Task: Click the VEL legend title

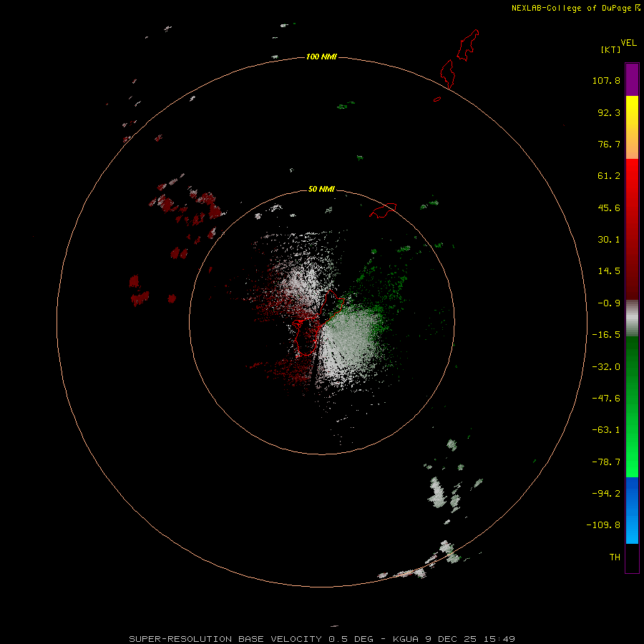Action: click(x=628, y=43)
